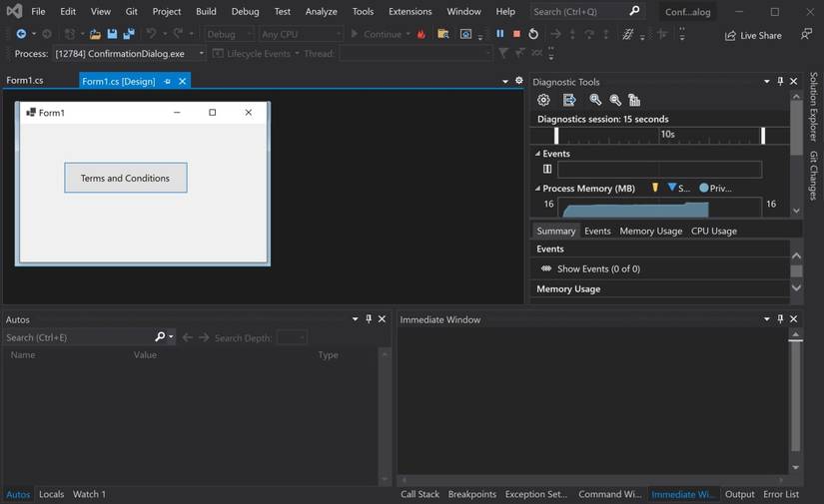The height and width of the screenshot is (504, 824).
Task: Open the feedback icon next to Live Share
Action: coord(806,35)
